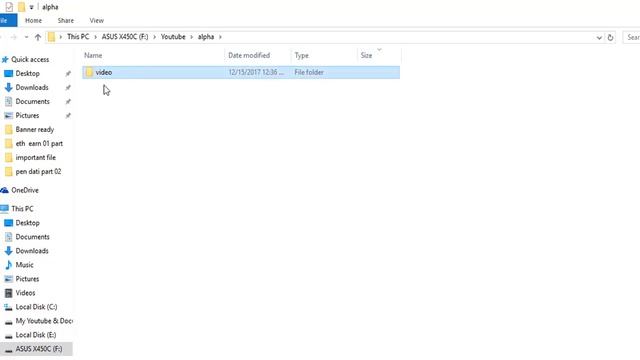
Task: Sort by the Size column header
Action: click(x=367, y=56)
